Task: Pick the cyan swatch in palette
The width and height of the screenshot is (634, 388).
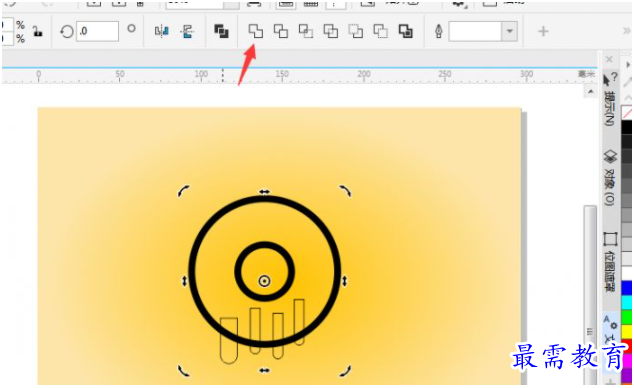Action: pos(627,302)
